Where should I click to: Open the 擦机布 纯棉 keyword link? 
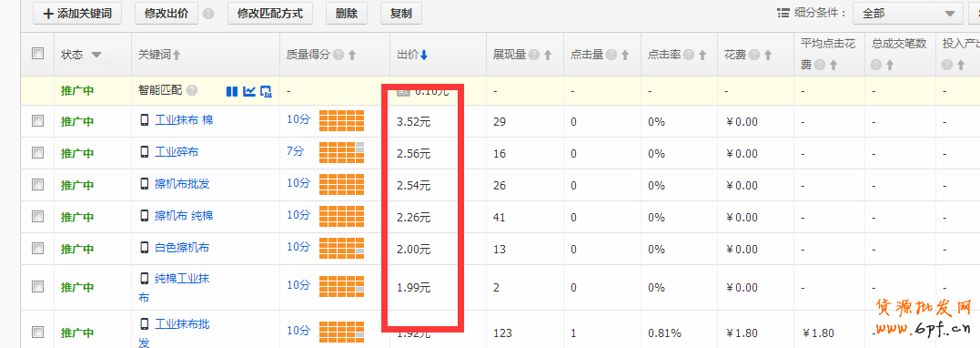click(184, 215)
